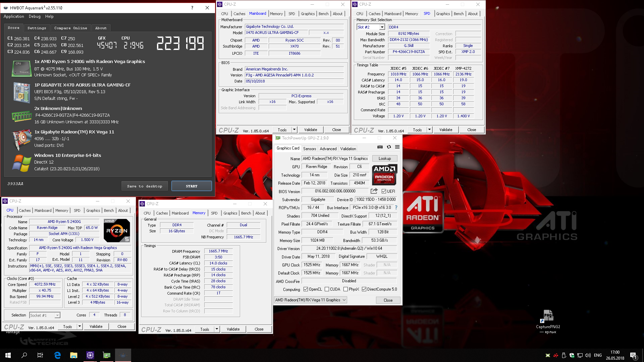The height and width of the screenshot is (362, 644).
Task: Click the Windows Defender shield tray icon
Action: (x=572, y=355)
